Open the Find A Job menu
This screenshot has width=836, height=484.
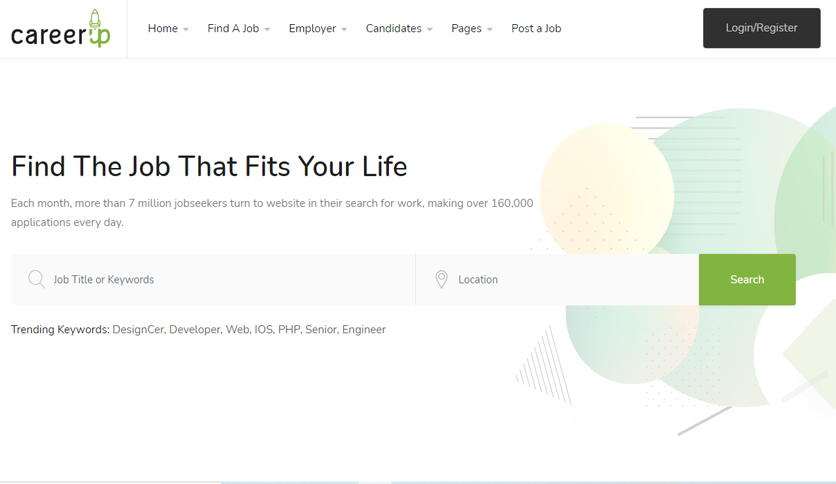point(233,28)
